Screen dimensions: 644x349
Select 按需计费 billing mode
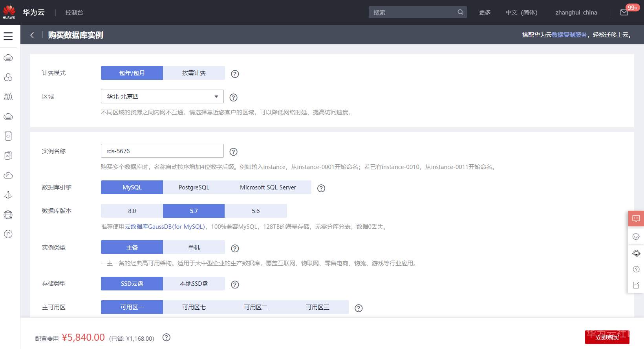tap(194, 73)
